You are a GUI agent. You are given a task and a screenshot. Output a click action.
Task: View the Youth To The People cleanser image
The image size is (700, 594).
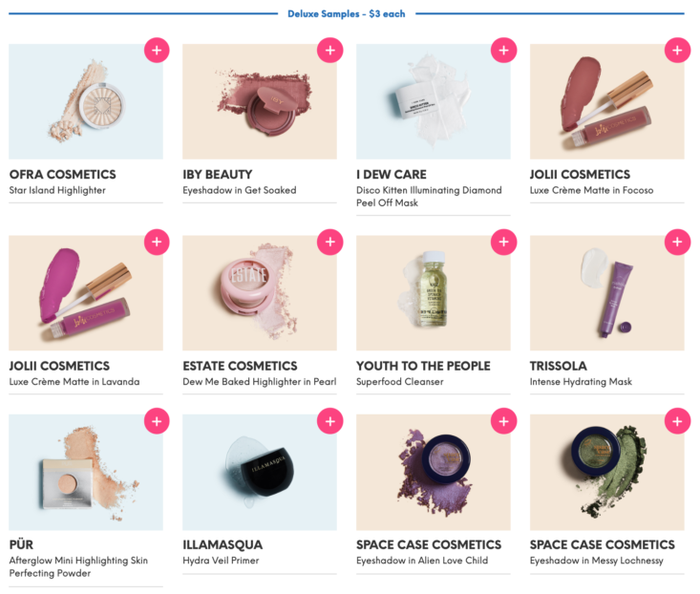coord(433,293)
